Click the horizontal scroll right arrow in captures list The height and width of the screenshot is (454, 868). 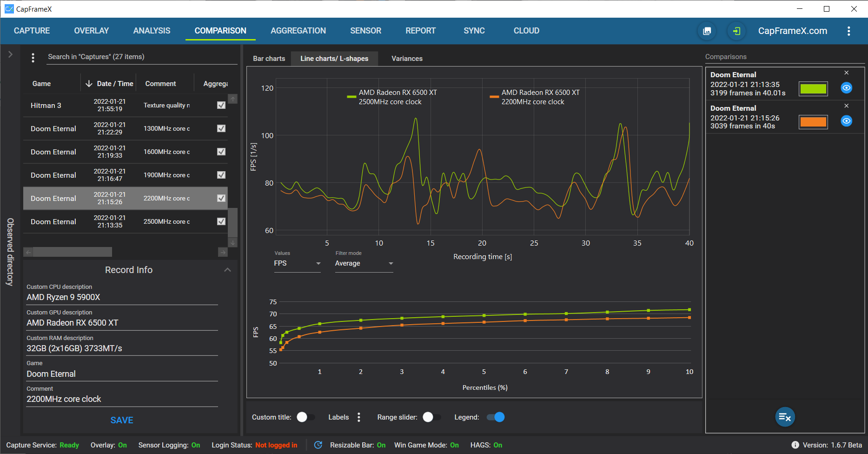tap(223, 252)
